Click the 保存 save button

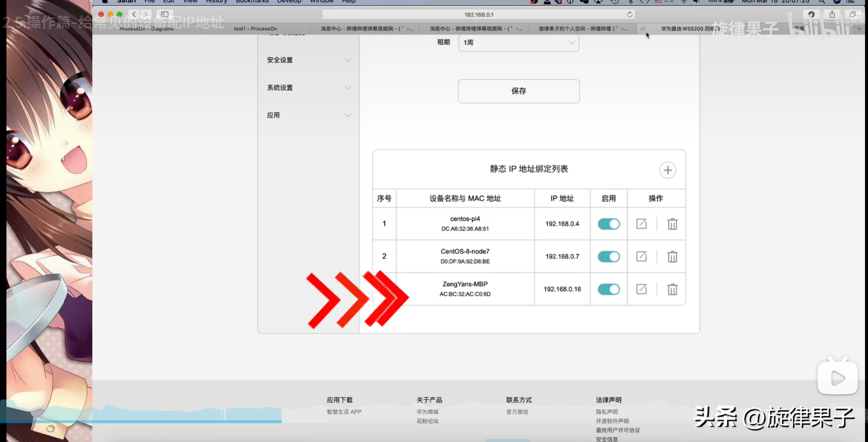tap(518, 91)
